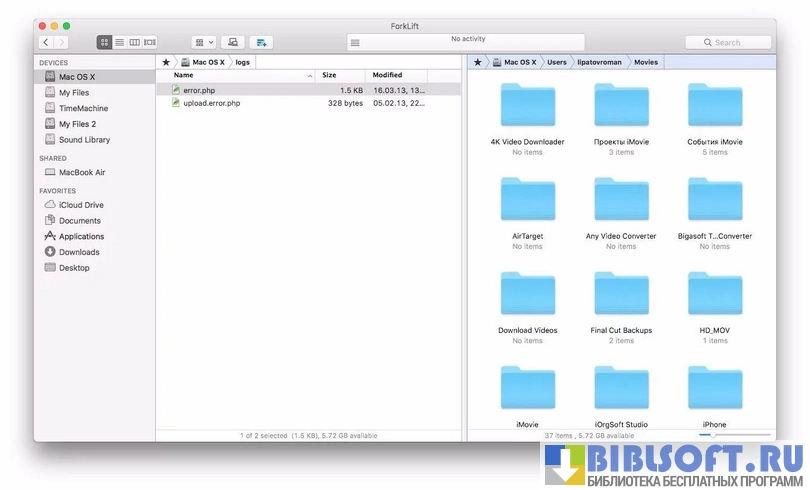Open the activity list icon
This screenshot has width=810, height=490.
tap(354, 42)
